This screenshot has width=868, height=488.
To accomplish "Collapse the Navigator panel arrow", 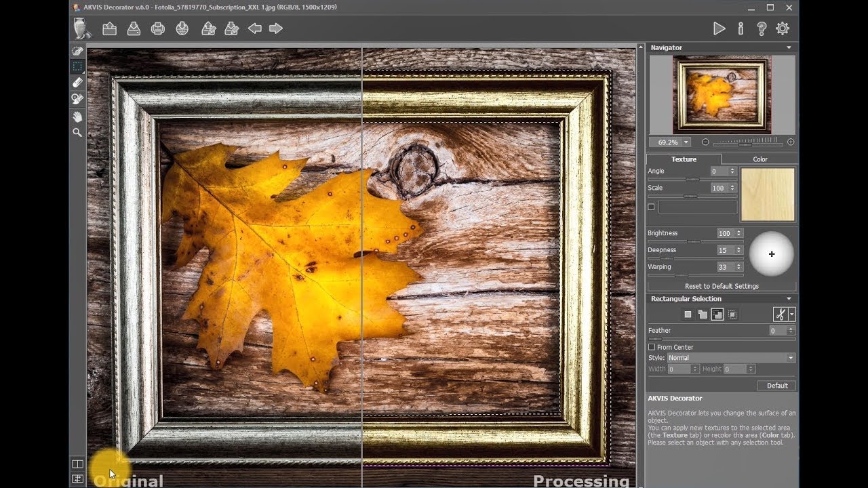I will coord(789,47).
